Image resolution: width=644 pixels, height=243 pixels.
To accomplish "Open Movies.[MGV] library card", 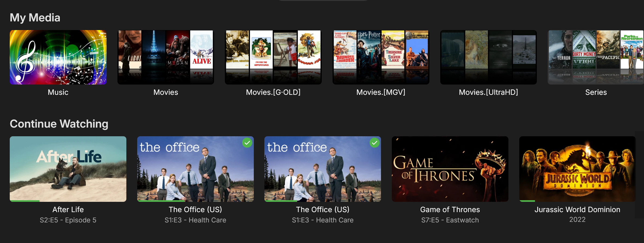I will pyautogui.click(x=381, y=57).
